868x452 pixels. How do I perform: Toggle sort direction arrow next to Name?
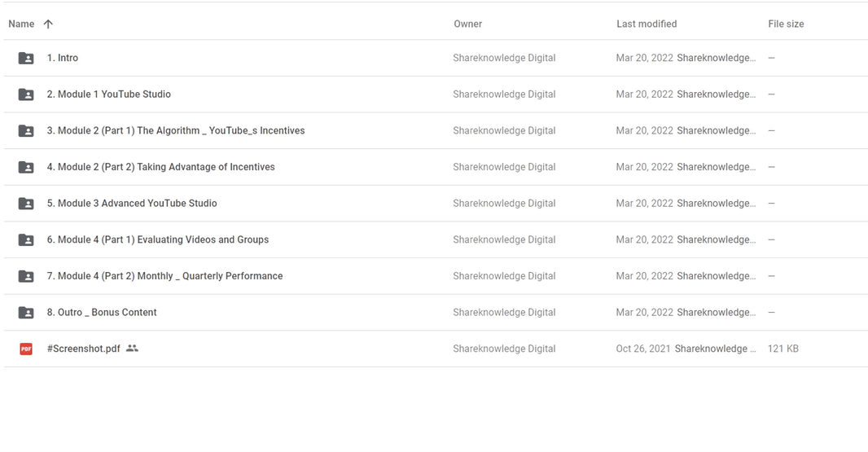(48, 24)
